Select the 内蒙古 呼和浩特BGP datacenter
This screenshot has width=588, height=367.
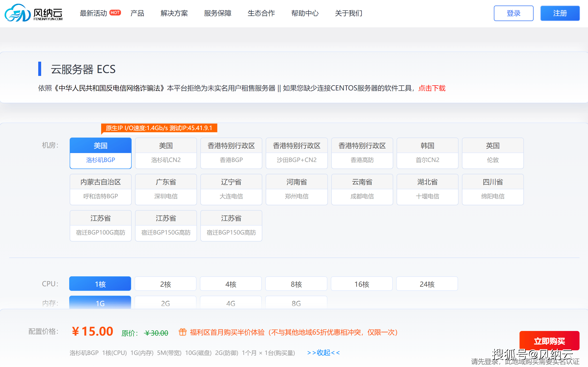pos(101,190)
